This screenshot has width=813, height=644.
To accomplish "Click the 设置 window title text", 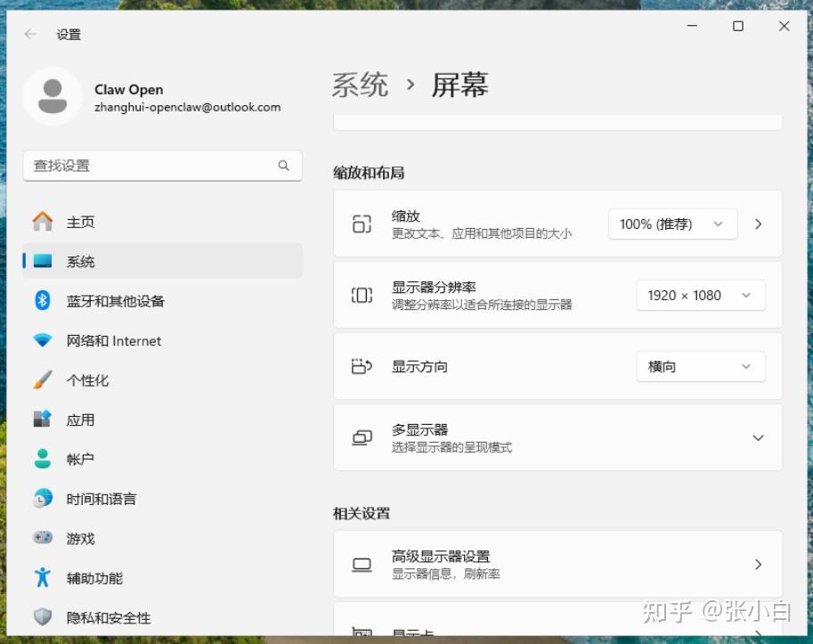I will [69, 35].
